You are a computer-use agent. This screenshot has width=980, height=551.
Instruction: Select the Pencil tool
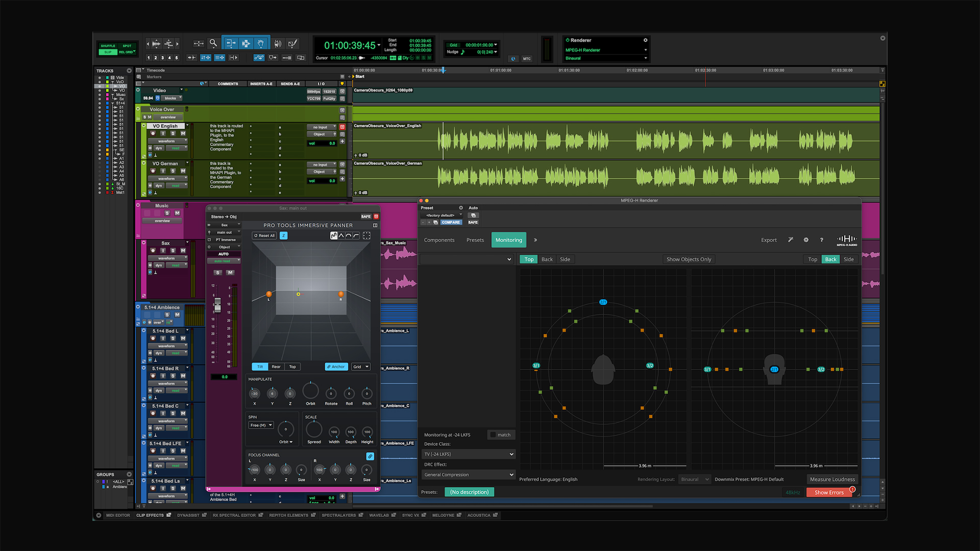click(292, 43)
